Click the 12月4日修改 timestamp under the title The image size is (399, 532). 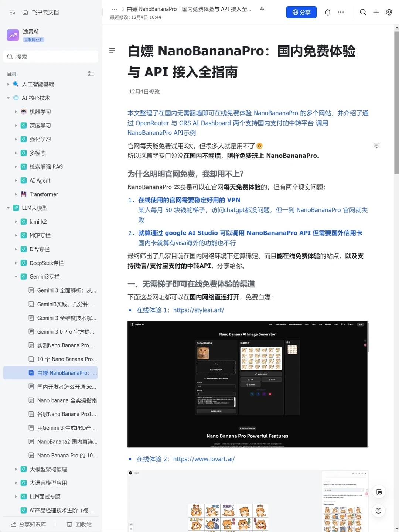point(144,92)
